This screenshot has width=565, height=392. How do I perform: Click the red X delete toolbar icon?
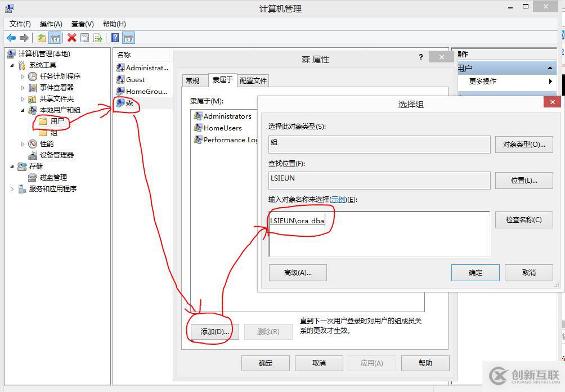pyautogui.click(x=71, y=38)
